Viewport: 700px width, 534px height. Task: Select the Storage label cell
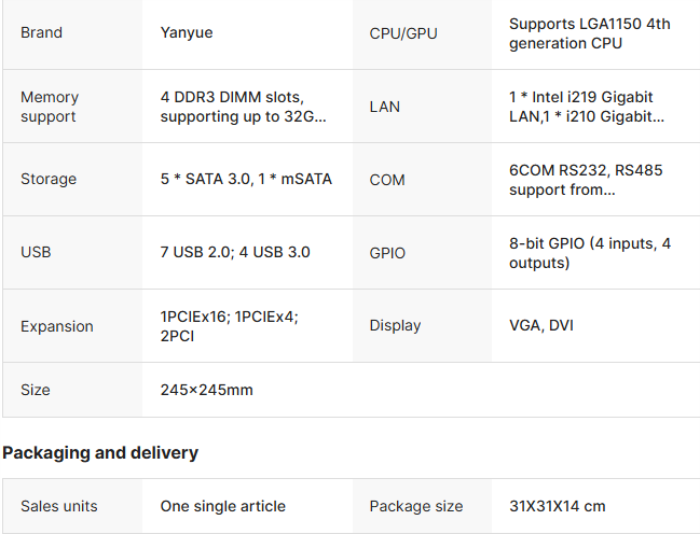click(49, 180)
